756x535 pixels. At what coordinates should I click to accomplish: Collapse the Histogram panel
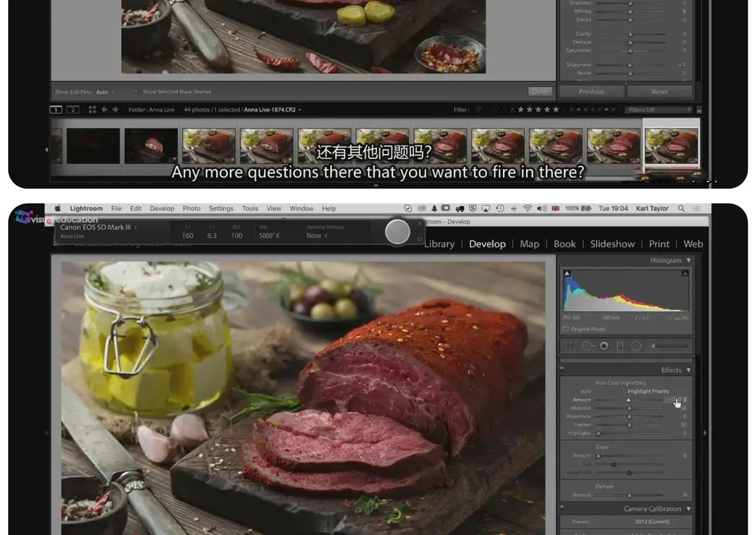click(x=688, y=260)
